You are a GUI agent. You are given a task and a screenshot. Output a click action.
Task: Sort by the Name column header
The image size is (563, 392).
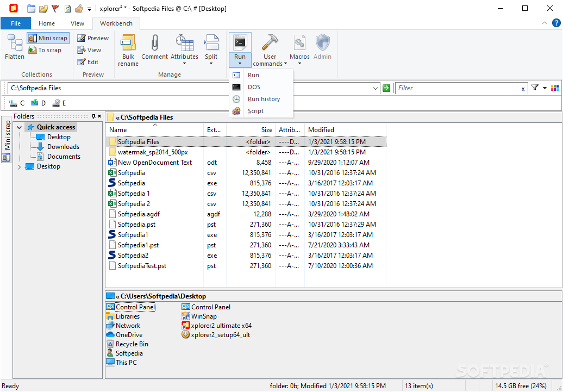[x=154, y=130]
